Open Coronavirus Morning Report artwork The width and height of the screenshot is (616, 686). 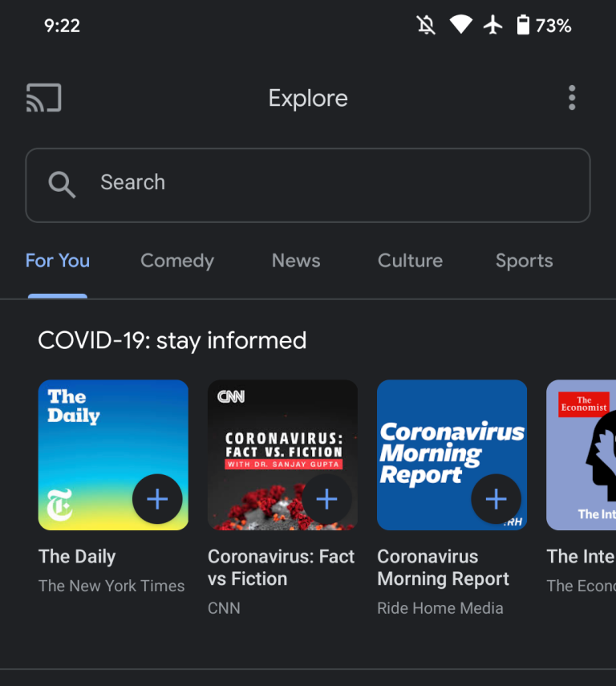click(x=452, y=455)
